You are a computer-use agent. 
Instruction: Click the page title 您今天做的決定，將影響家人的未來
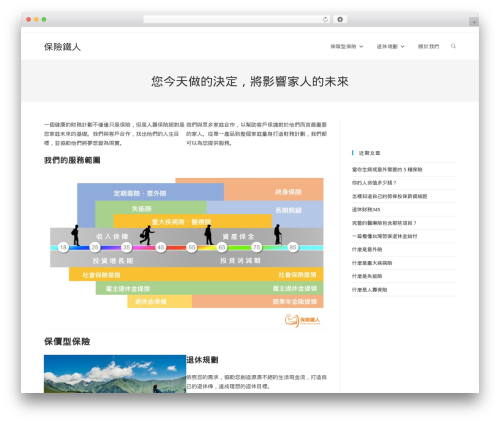tap(250, 81)
